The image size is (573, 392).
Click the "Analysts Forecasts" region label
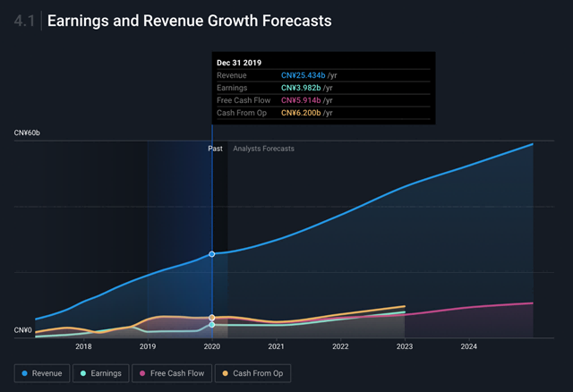point(263,149)
